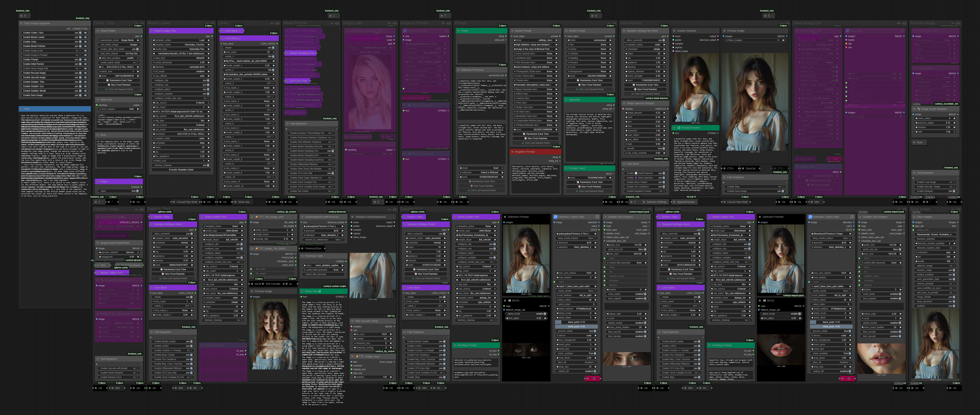980x415 pixels.
Task: Click the large Preview Image in Initial Render
Action: 755,102
